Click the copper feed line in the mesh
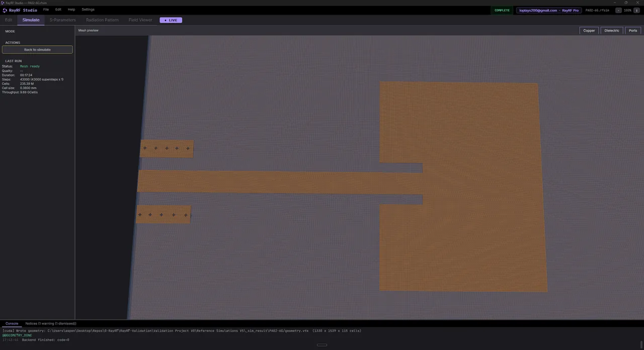This screenshot has height=350, width=644. tap(279, 182)
